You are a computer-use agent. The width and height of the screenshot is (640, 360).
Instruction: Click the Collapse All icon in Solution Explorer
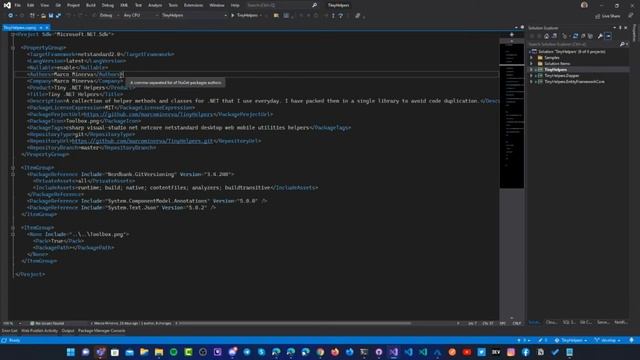tap(583, 36)
